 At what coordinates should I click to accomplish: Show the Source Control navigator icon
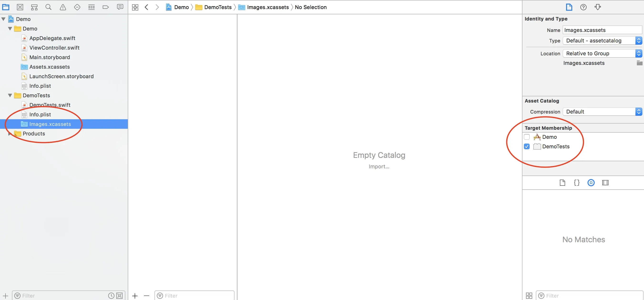[20, 7]
